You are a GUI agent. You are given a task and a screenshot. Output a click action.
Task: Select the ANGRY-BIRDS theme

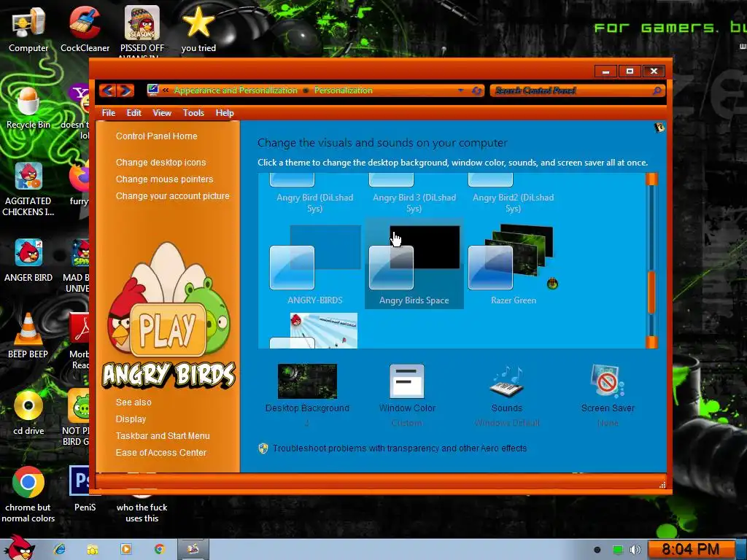[314, 265]
